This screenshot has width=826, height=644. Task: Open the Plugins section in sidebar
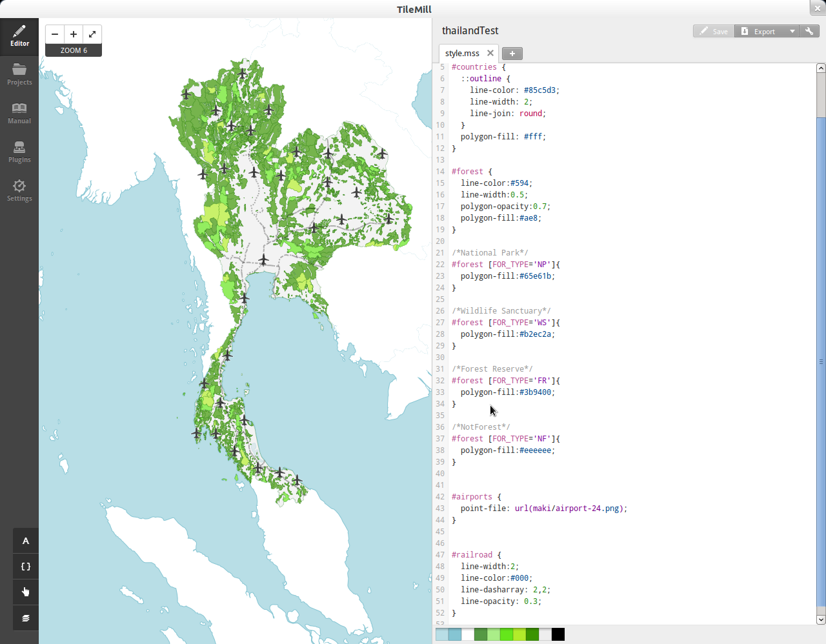(x=19, y=152)
